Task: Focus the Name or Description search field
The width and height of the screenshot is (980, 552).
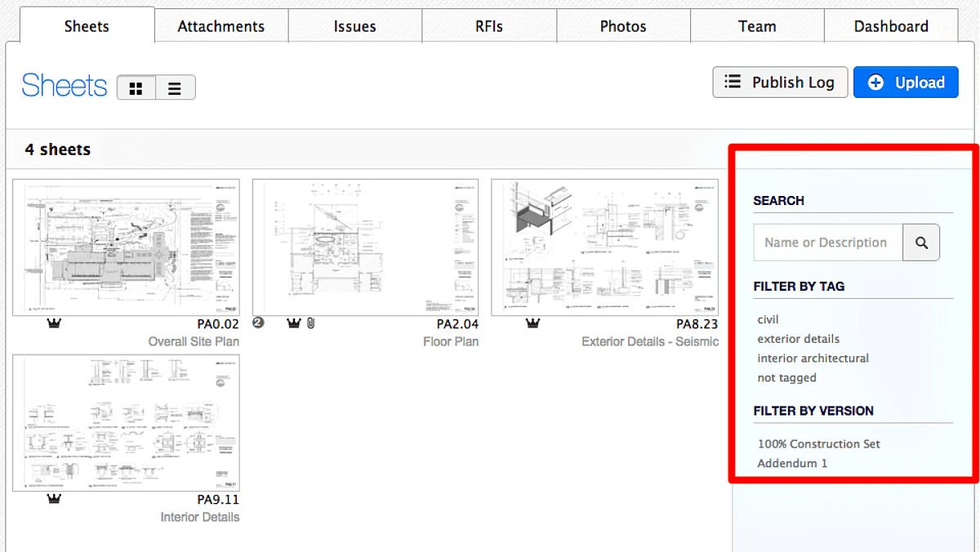Action: pos(828,243)
